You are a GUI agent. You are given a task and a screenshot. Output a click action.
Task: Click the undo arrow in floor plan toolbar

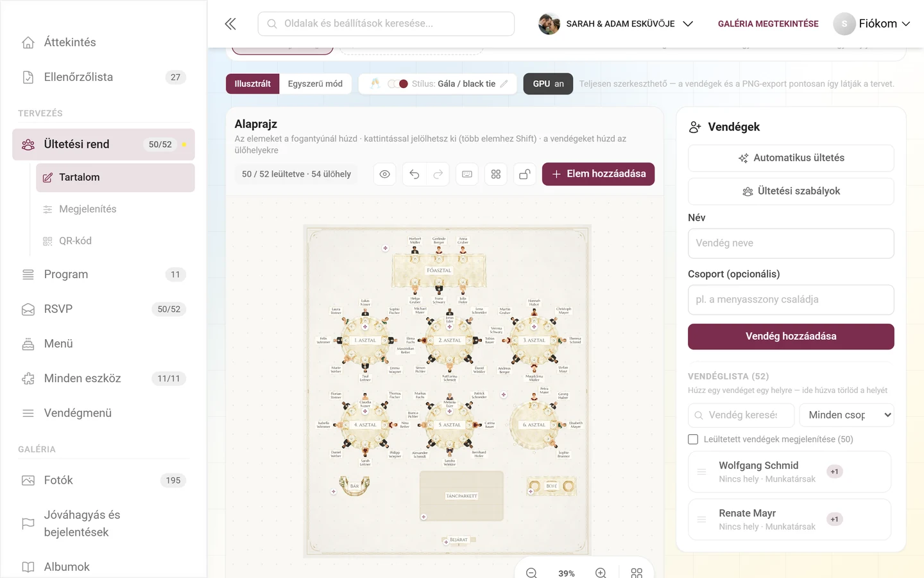415,174
